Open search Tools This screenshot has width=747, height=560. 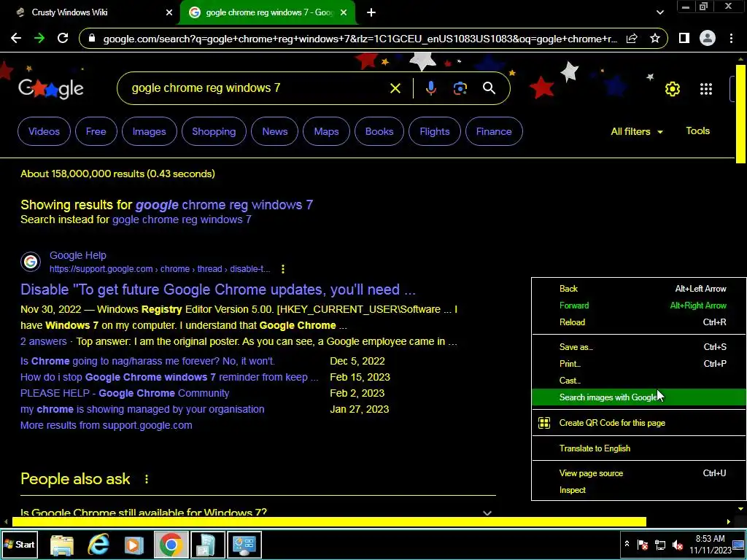(698, 131)
